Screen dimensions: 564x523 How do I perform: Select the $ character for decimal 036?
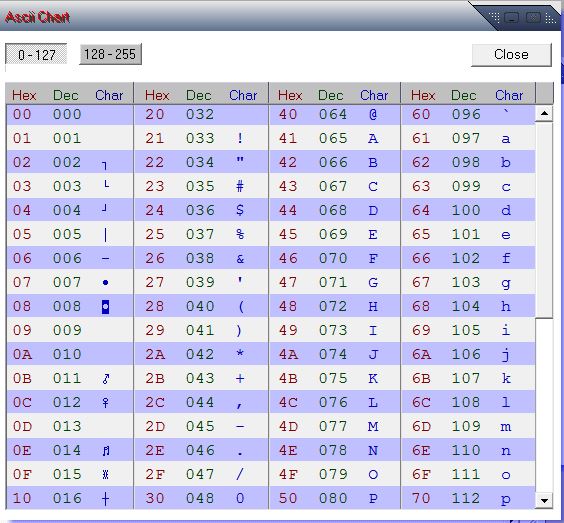[x=240, y=210]
